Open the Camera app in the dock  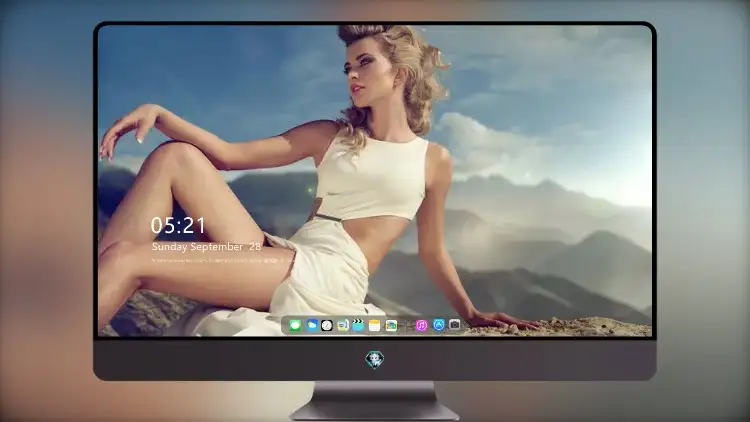click(454, 324)
